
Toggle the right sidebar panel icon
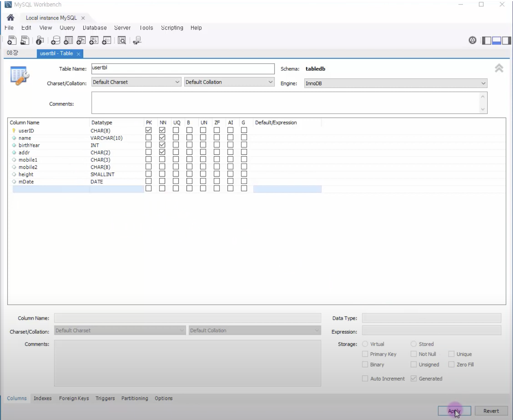click(x=506, y=40)
